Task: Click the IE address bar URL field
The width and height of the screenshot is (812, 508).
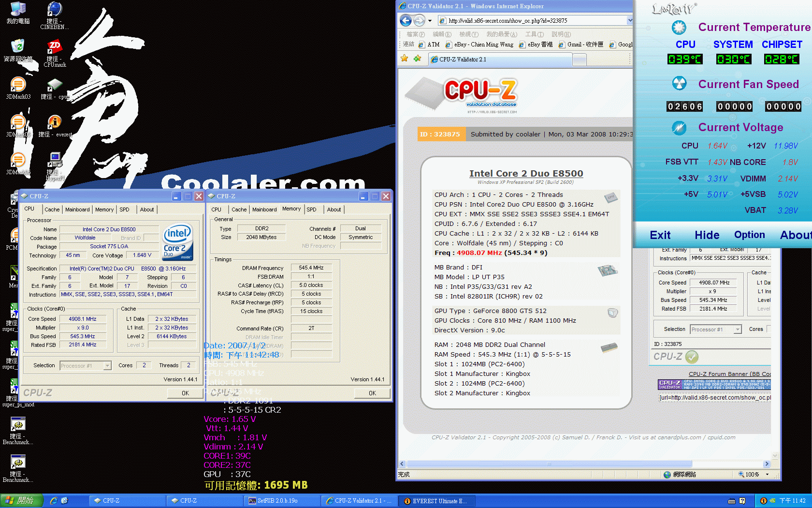Action: pos(532,20)
